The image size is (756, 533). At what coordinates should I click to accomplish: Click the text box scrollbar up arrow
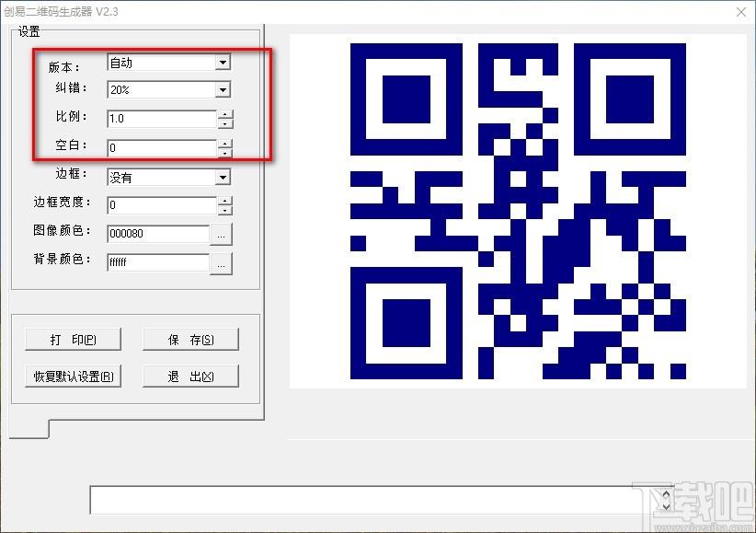[666, 494]
